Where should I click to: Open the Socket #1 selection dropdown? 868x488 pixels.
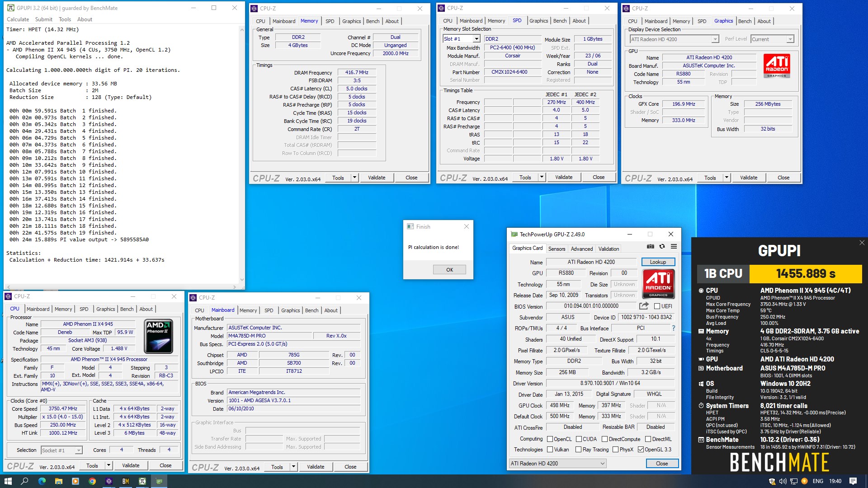(x=79, y=450)
